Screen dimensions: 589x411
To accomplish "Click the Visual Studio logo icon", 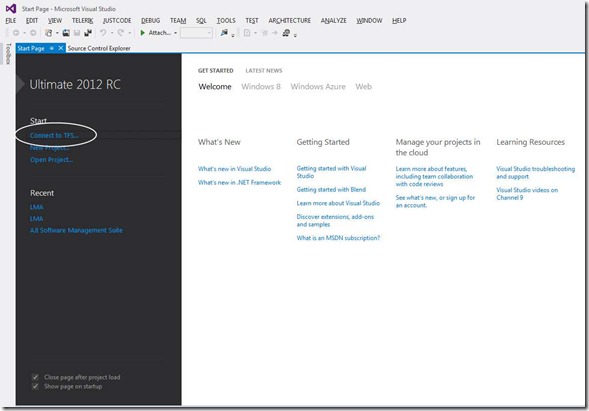I will [11, 8].
